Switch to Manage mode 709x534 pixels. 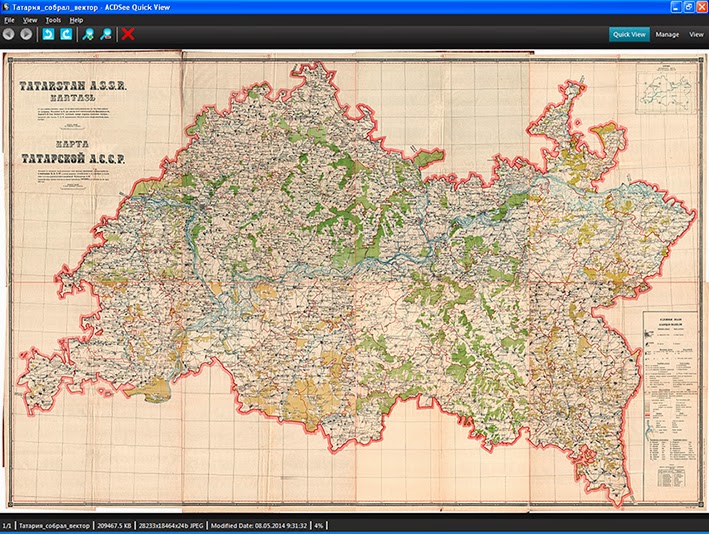pyautogui.click(x=667, y=34)
